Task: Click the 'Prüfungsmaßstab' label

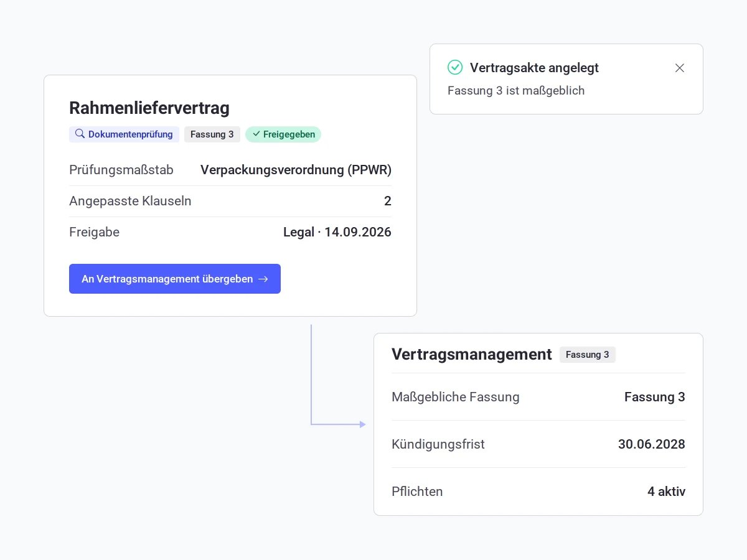Action: [121, 170]
